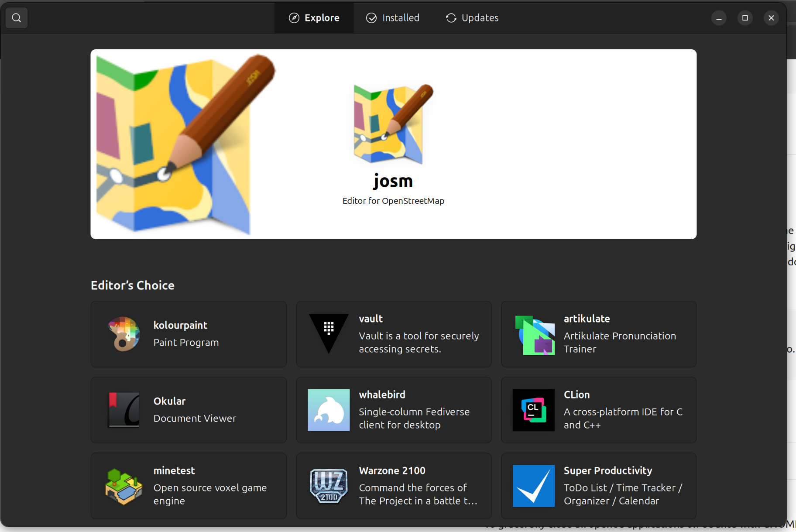Open the Super Productivity checkmark icon
The height and width of the screenshot is (532, 796).
coord(533,486)
